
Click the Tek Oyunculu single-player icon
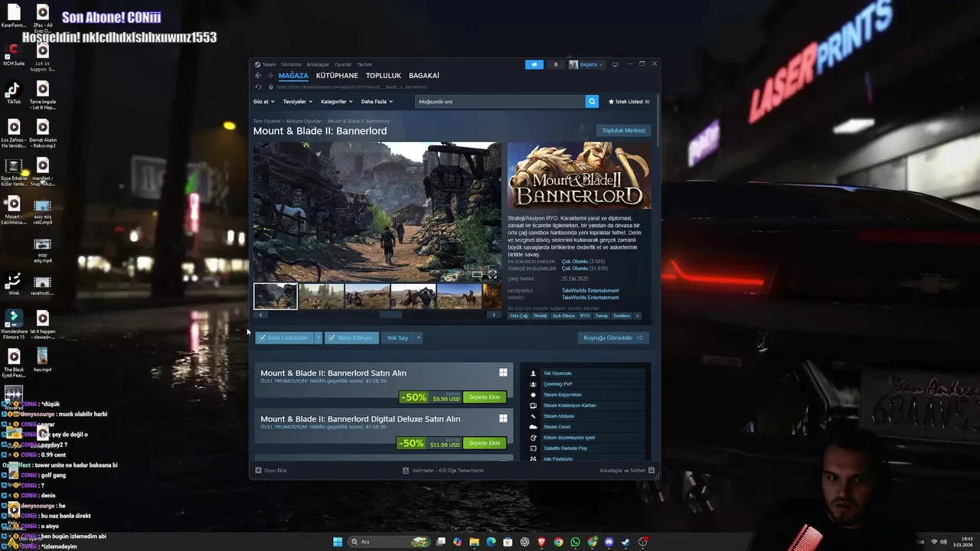[534, 373]
